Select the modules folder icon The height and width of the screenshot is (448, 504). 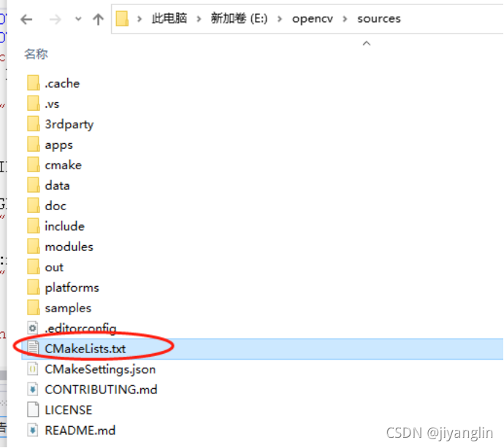34,247
